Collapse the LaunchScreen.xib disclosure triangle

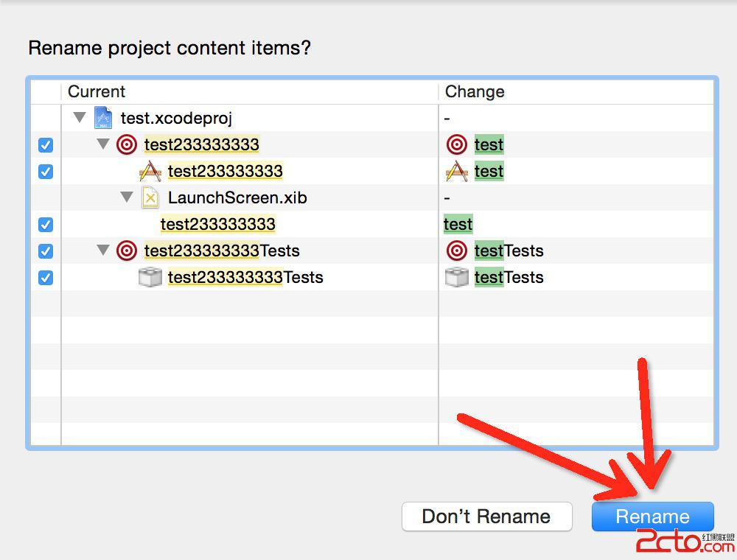tap(127, 197)
